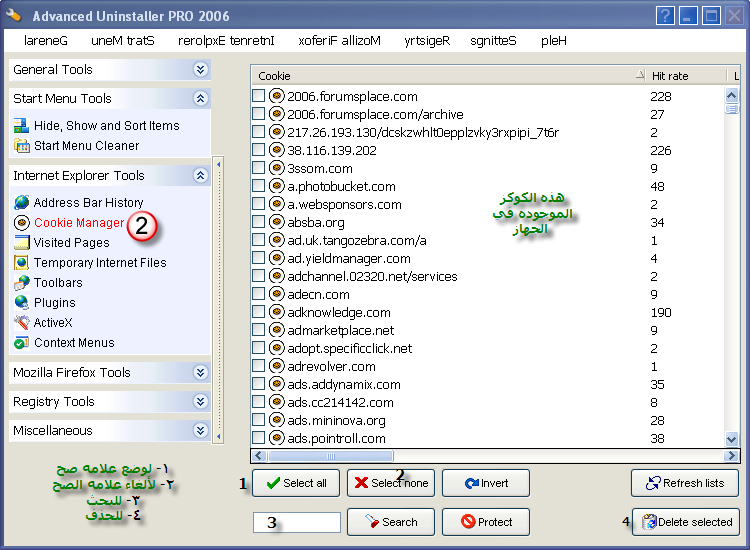Tick checkbox for 217.26.193.130 cookie
This screenshot has height=550, width=750.
coord(258,132)
